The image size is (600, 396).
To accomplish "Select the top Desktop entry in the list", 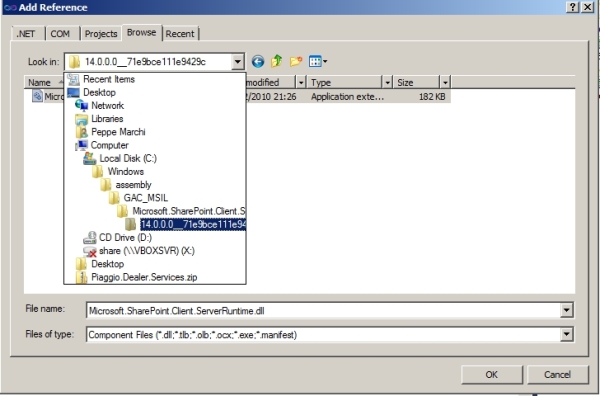I will [x=99, y=92].
